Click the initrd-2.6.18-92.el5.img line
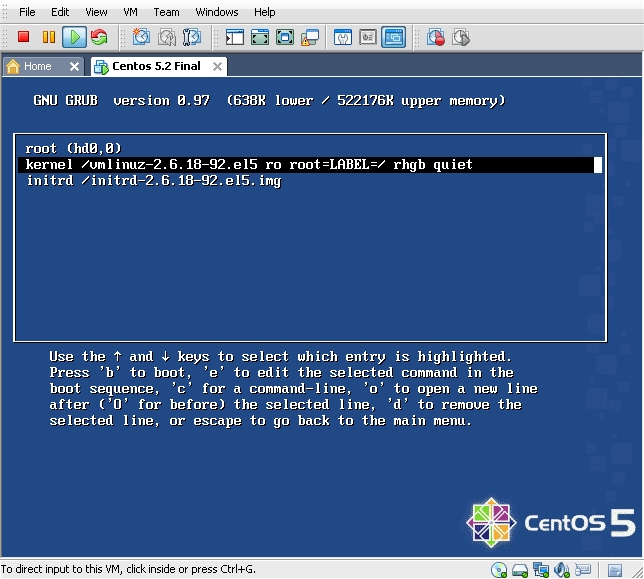644x579 pixels. pyautogui.click(x=154, y=181)
